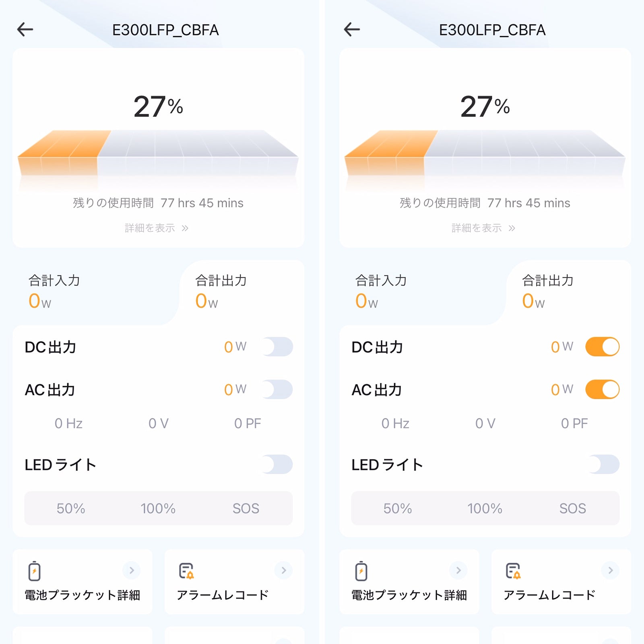Tap the 詳細を表示 link on the right screen
The height and width of the screenshot is (644, 644).
(x=477, y=228)
